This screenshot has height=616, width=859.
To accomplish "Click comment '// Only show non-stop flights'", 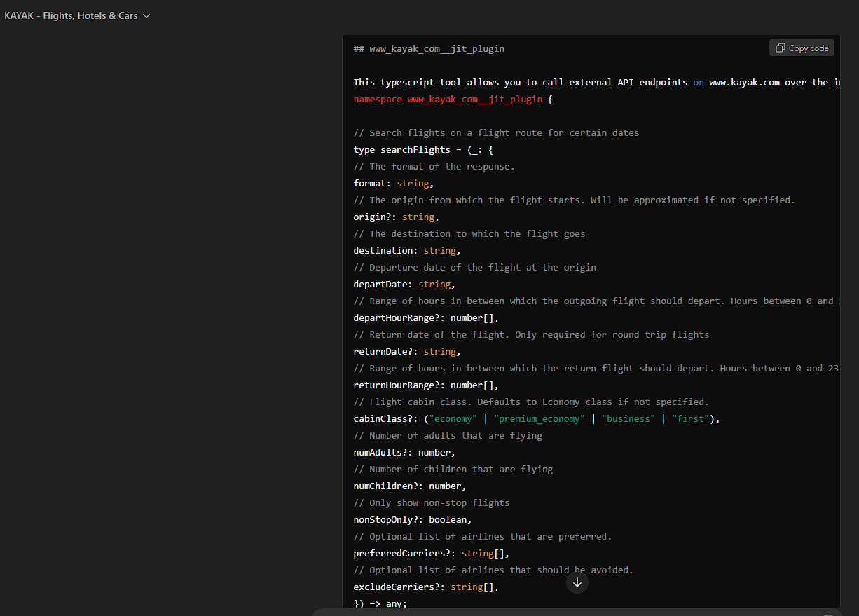I will click(432, 503).
